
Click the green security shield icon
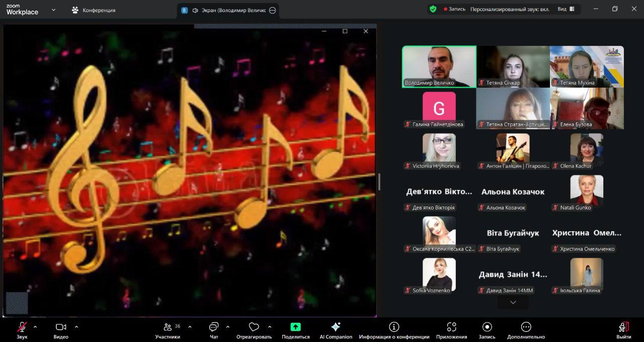(433, 9)
